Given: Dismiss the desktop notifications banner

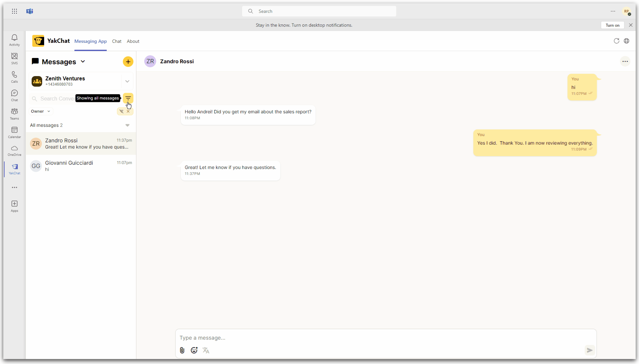Looking at the screenshot, I should 631,25.
